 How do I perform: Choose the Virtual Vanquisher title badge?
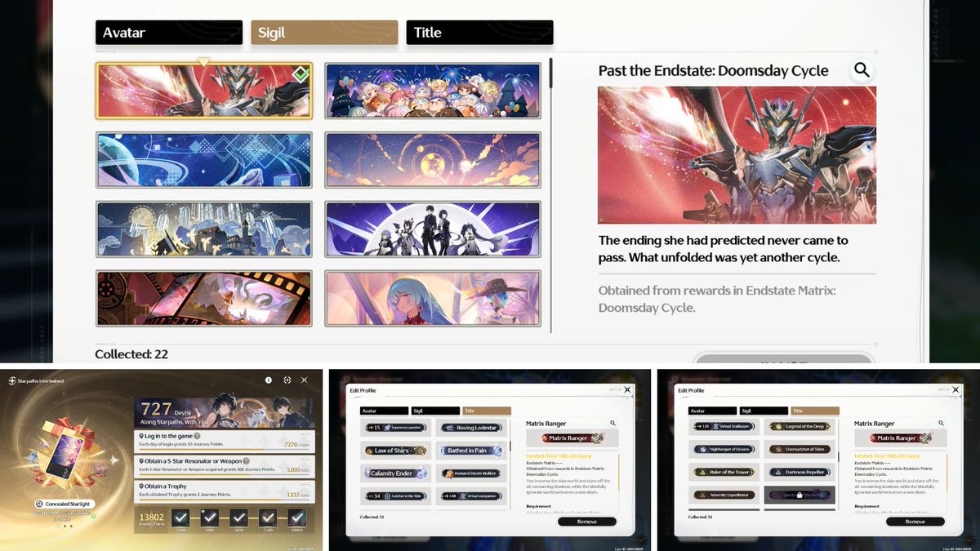pos(470,495)
